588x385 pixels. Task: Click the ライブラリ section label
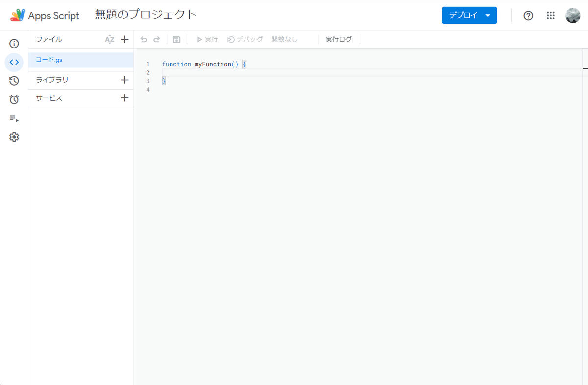52,80
